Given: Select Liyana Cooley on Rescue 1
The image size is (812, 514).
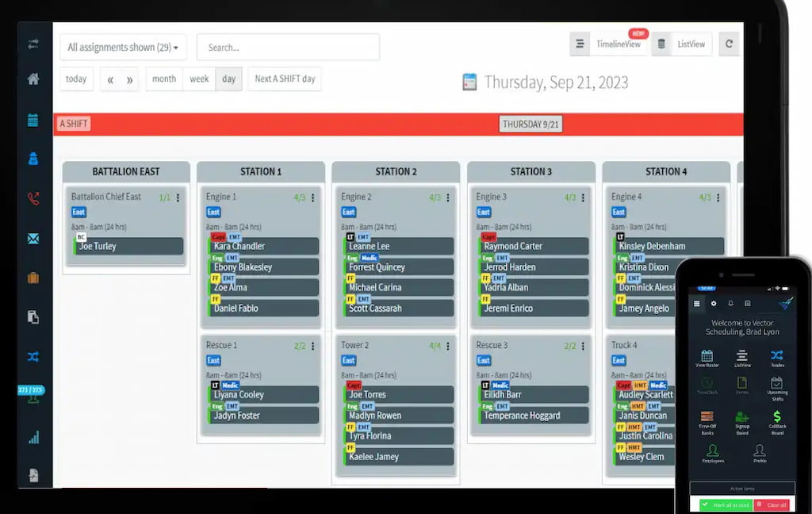Looking at the screenshot, I should pos(263,394).
